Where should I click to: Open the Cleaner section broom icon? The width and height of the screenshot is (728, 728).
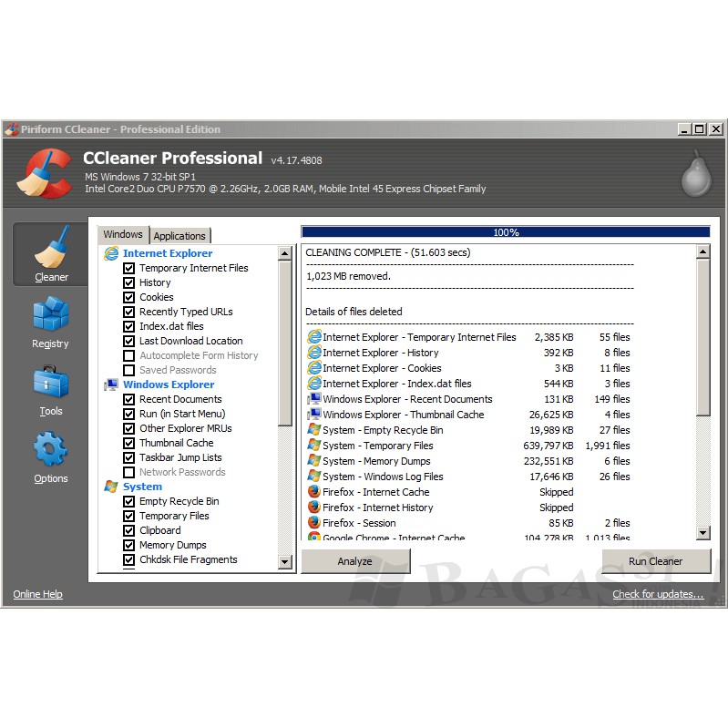pyautogui.click(x=51, y=247)
